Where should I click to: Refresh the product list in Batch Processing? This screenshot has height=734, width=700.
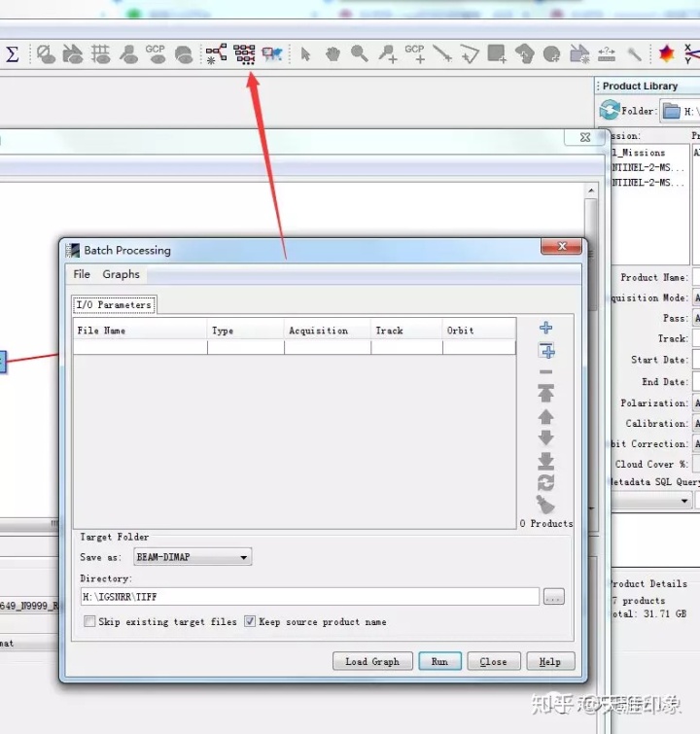(545, 482)
